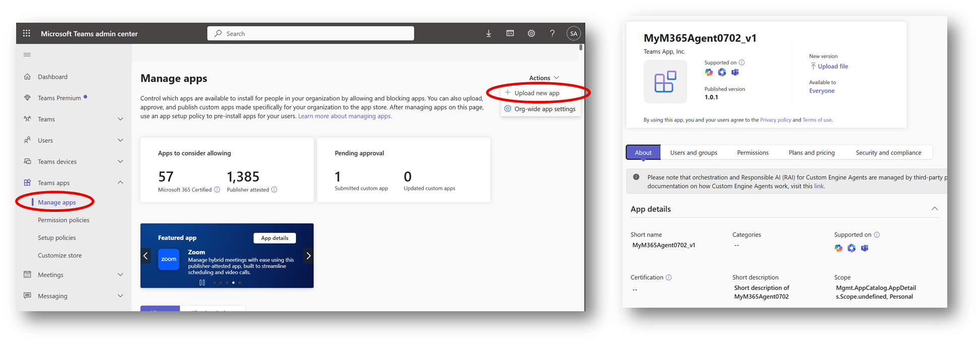Expand the Teams devices section
Viewport: 980px width, 344px height.
120,161
